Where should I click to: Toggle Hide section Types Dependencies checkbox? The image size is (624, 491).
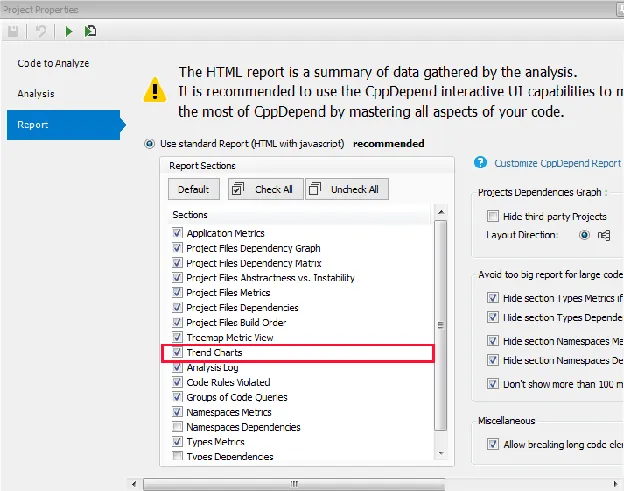(x=493, y=317)
